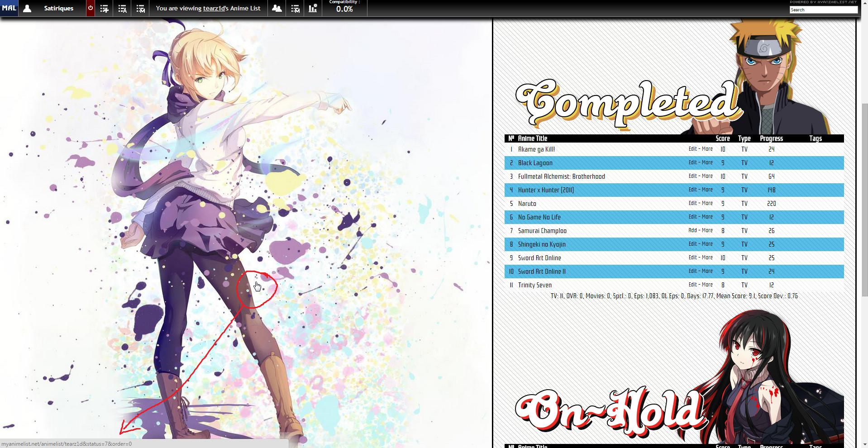Click the page's vertical scrollbar thumb

click(865, 199)
